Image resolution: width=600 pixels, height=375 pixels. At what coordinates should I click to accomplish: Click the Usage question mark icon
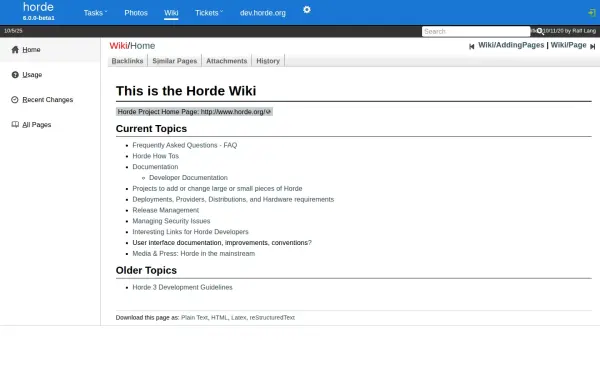click(x=15, y=75)
